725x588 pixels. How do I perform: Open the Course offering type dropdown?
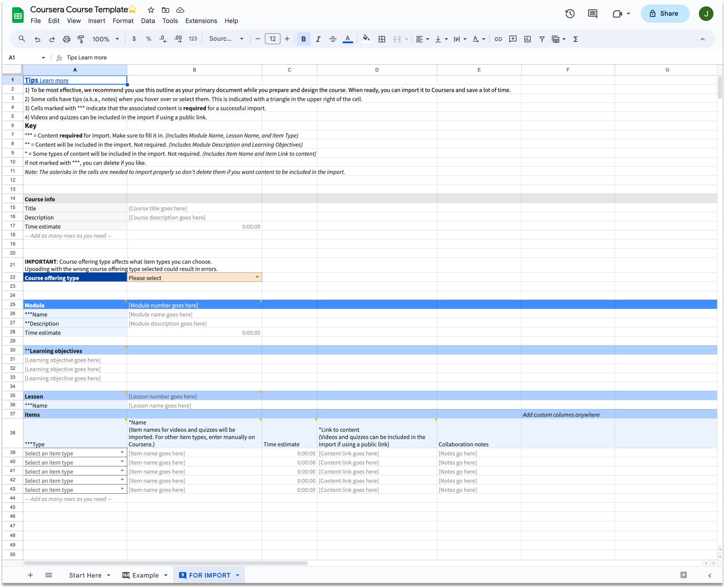[257, 277]
